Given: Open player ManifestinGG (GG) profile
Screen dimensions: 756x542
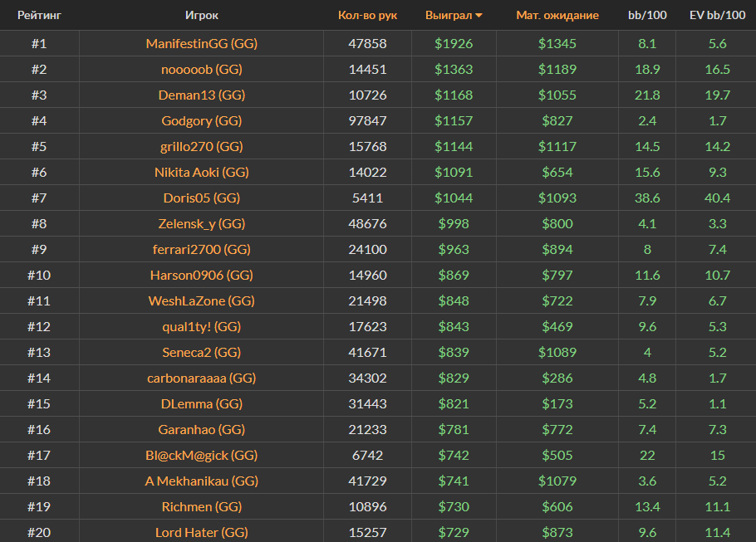Looking at the screenshot, I should pos(202,43).
